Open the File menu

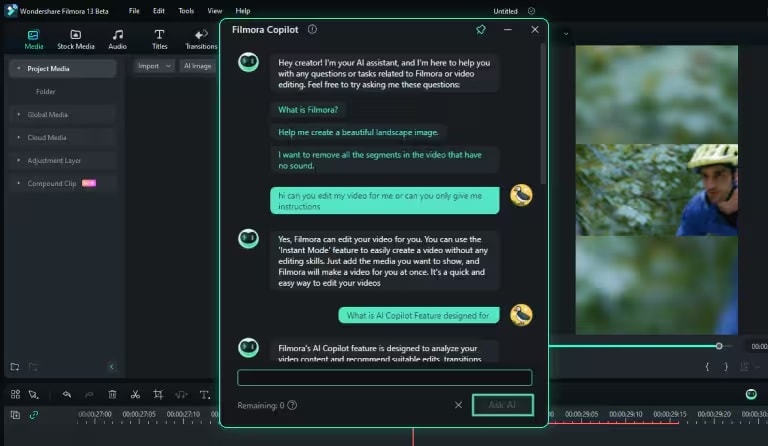point(134,11)
